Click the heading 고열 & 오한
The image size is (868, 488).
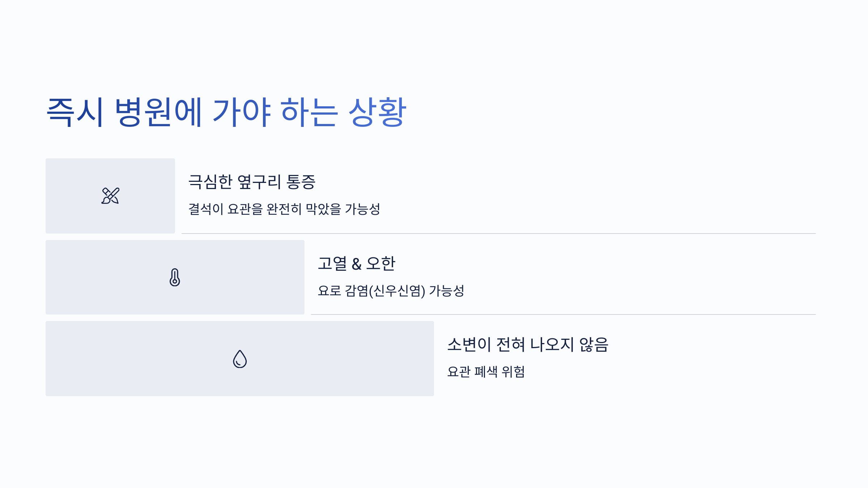click(x=357, y=264)
